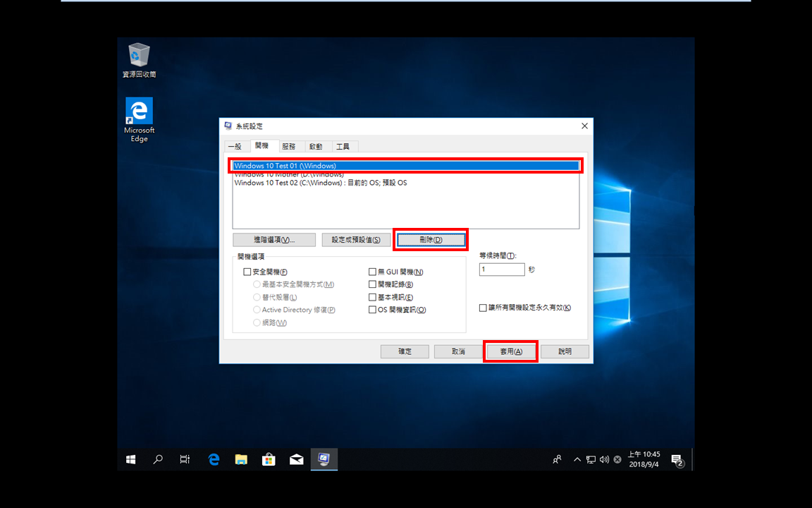Launch Edge from the taskbar
This screenshot has width=812, height=508.
point(214,459)
